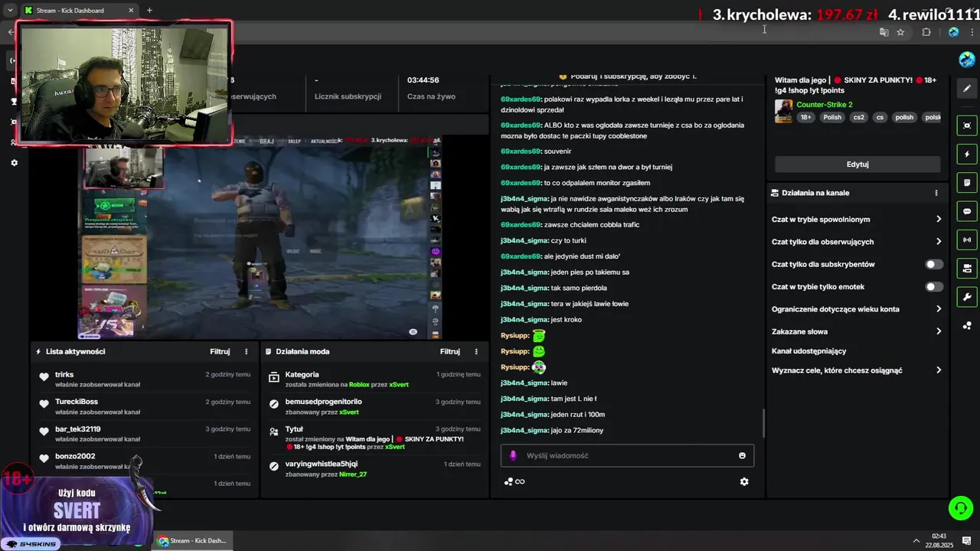The height and width of the screenshot is (551, 980).
Task: Click Nirrer_27 link in mod actions
Action: [x=353, y=474]
